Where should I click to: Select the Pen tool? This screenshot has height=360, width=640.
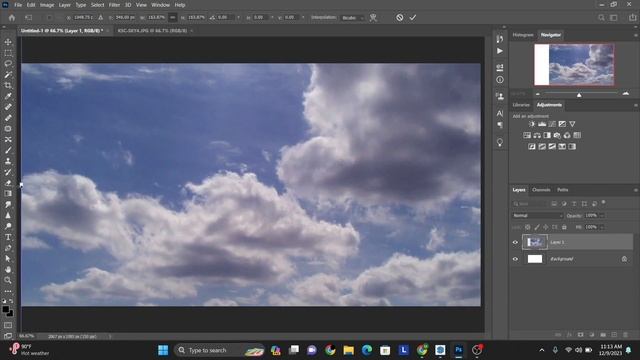coord(8,248)
